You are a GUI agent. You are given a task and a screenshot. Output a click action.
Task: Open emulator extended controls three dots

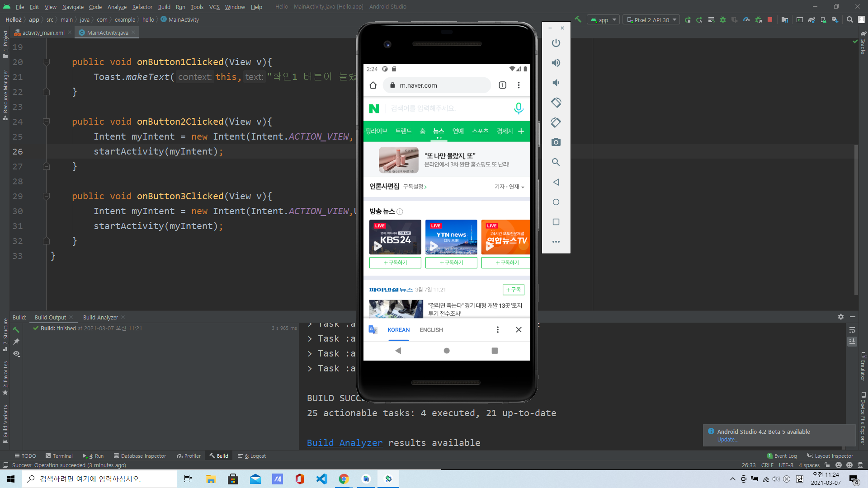point(556,242)
